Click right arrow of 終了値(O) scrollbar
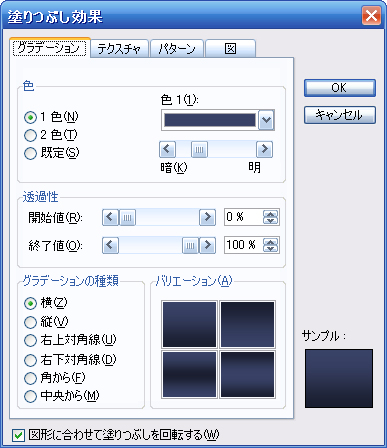Viewport: 387px width, 448px height. tap(207, 245)
